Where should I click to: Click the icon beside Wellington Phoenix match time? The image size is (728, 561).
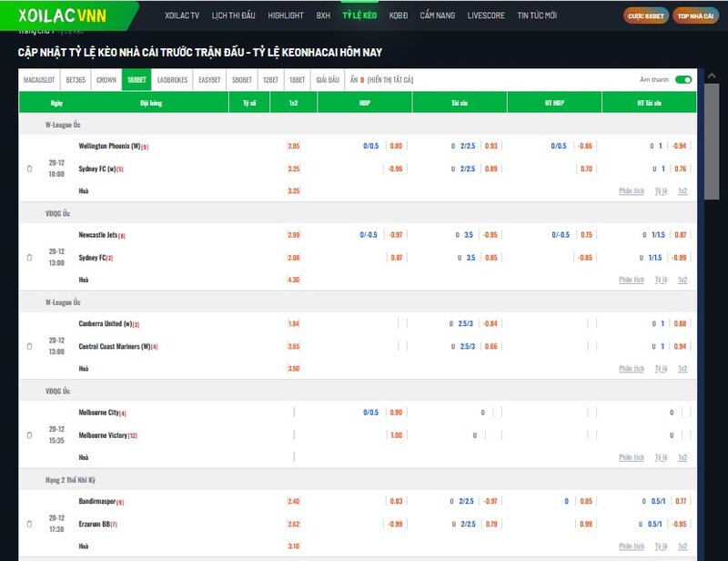[x=29, y=168]
